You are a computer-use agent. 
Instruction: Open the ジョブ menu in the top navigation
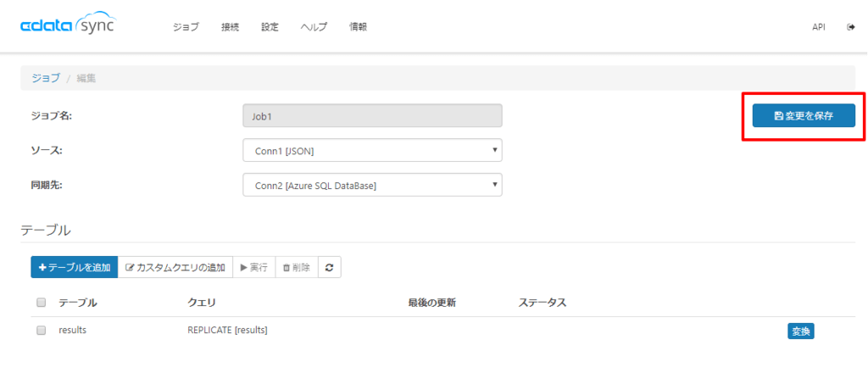(186, 27)
